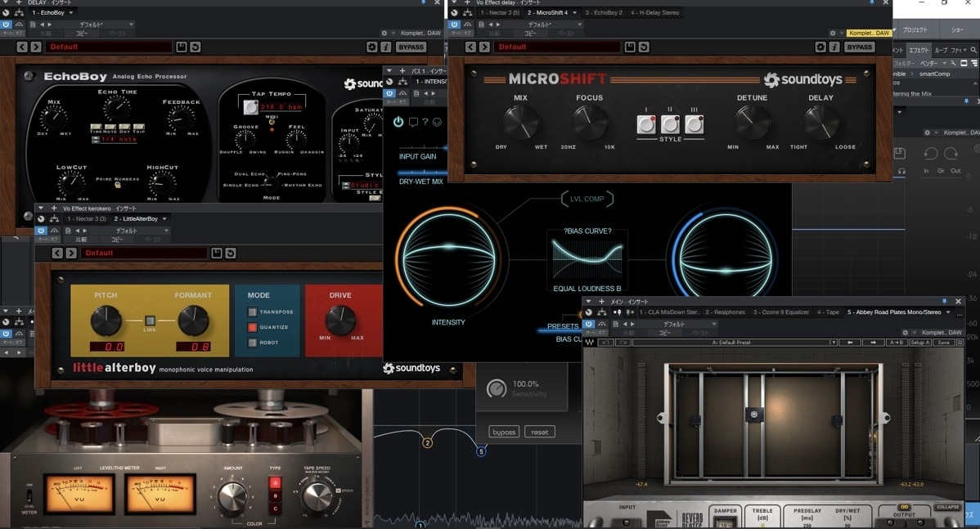This screenshot has width=980, height=529.
Task: Toggle the Intensity plugin power icon
Action: click(398, 122)
